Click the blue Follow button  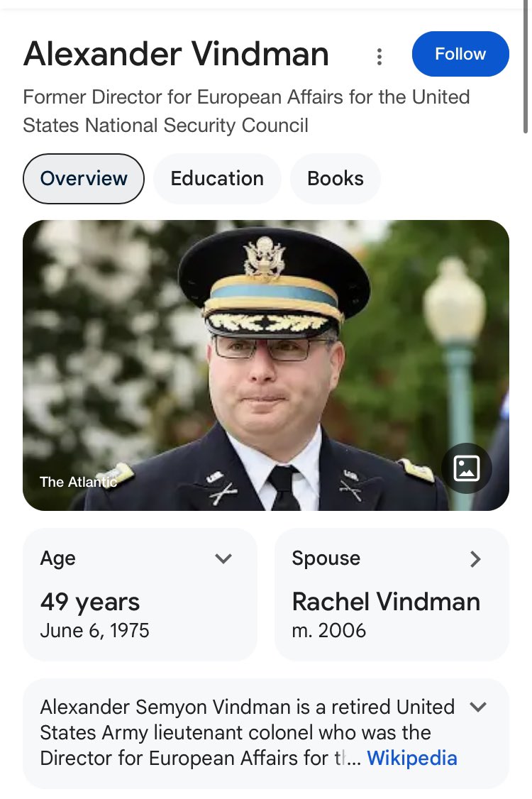point(460,54)
